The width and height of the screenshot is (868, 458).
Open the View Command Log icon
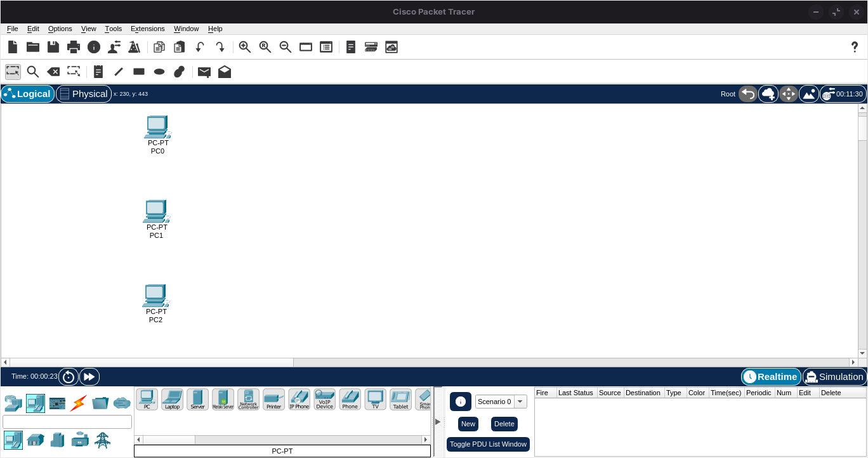351,47
